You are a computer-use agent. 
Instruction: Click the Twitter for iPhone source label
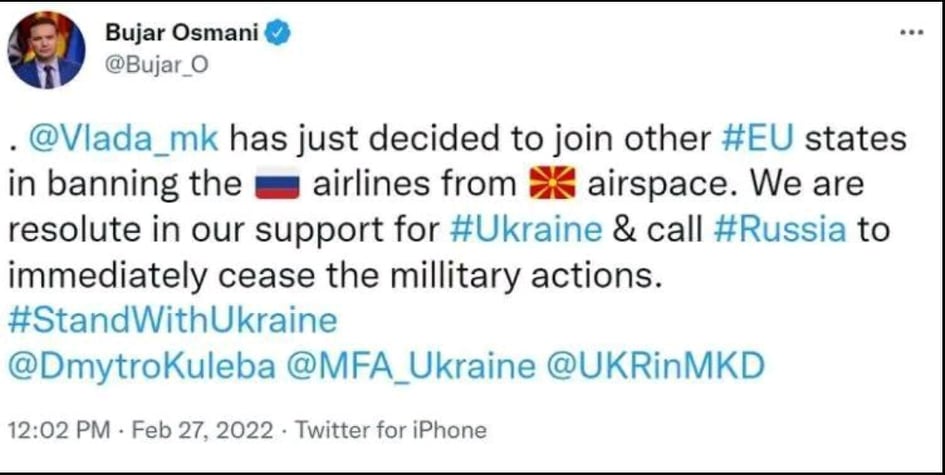coord(392,431)
